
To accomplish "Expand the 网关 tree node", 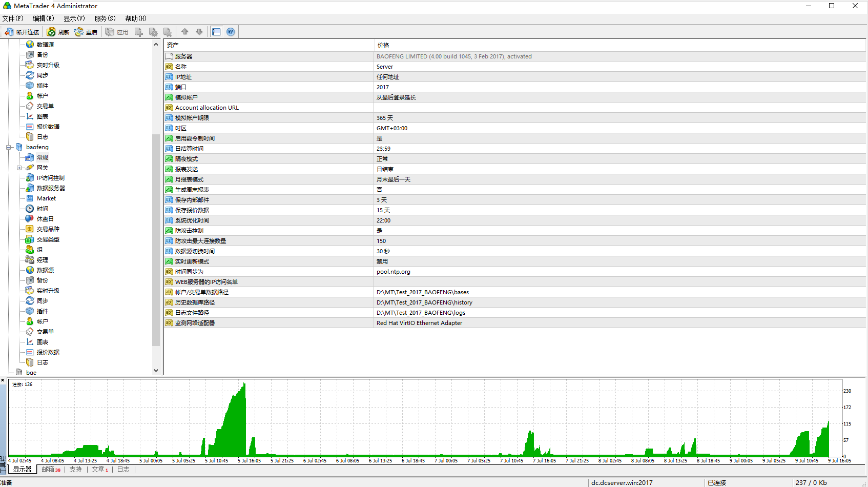I will [x=19, y=168].
